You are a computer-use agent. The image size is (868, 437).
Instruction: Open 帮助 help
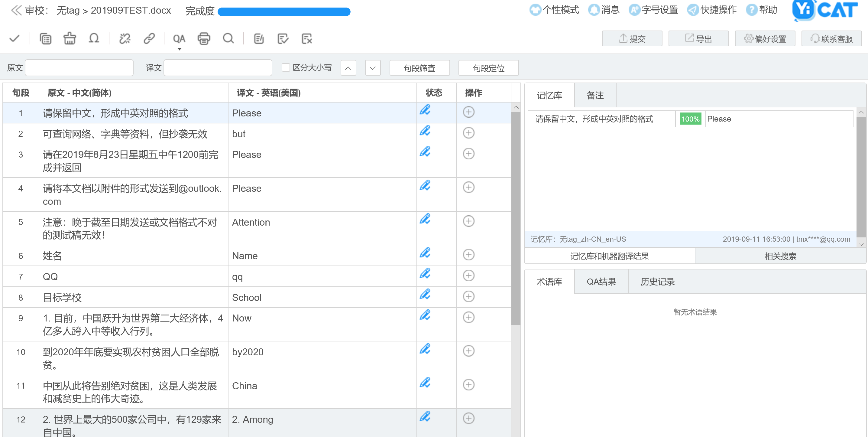(x=762, y=10)
